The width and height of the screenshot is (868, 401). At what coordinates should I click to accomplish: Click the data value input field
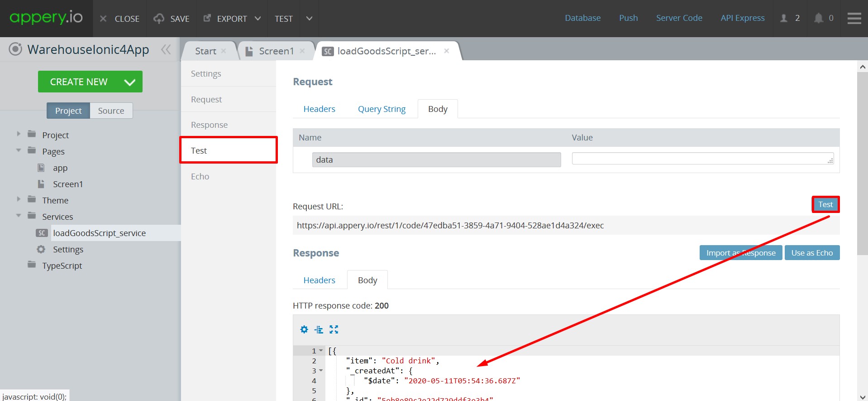(x=702, y=159)
